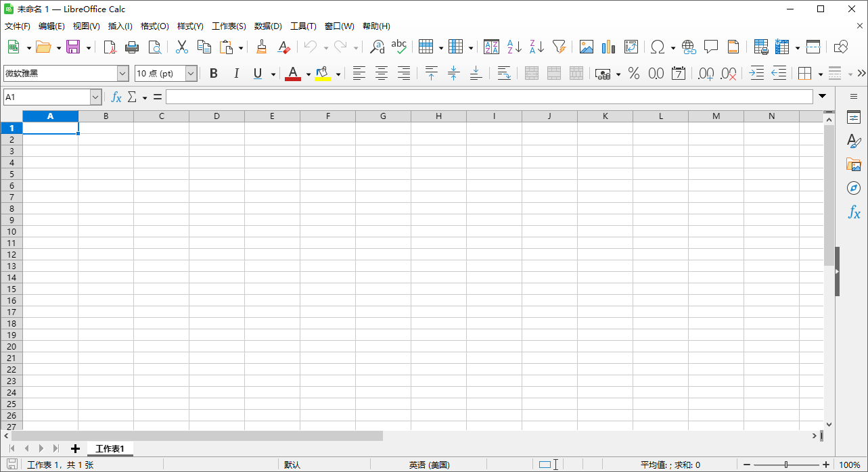Toggle bold formatting
Viewport: 868px width, 472px height.
coord(214,72)
